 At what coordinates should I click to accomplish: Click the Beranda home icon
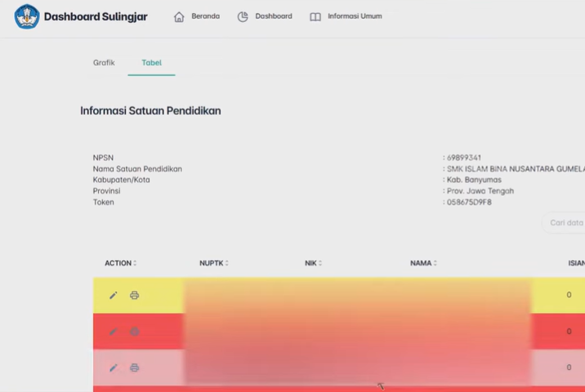(x=179, y=17)
